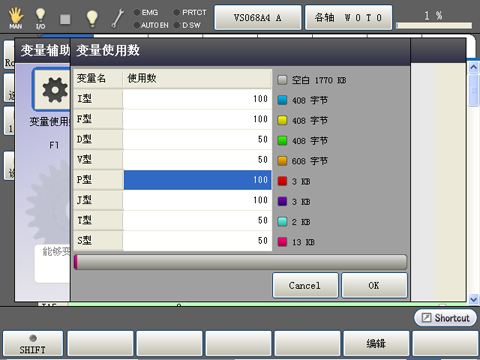Confirm with the OK button
Image resolution: width=480 pixels, height=360 pixels.
[374, 285]
